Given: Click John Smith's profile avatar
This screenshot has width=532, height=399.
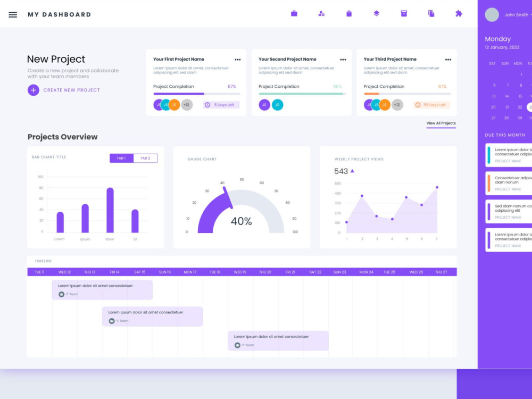Looking at the screenshot, I should click(x=492, y=14).
